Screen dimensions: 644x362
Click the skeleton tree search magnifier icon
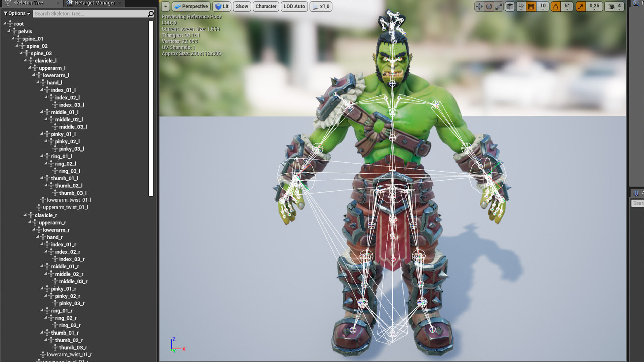pyautogui.click(x=151, y=14)
